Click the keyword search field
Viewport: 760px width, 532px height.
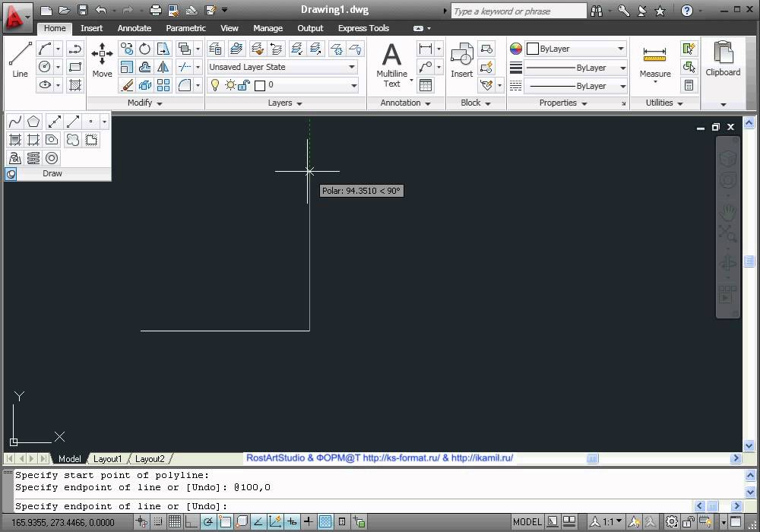tap(518, 11)
